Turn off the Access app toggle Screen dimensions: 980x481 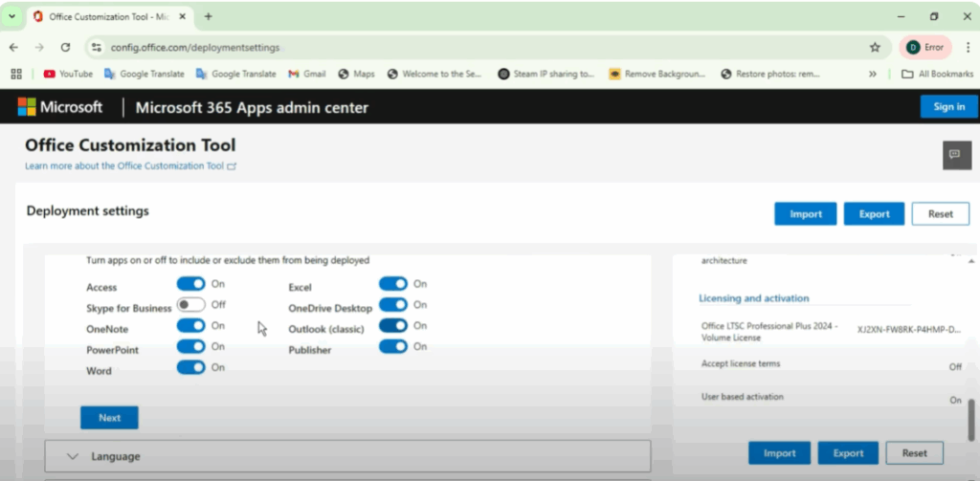(x=190, y=284)
